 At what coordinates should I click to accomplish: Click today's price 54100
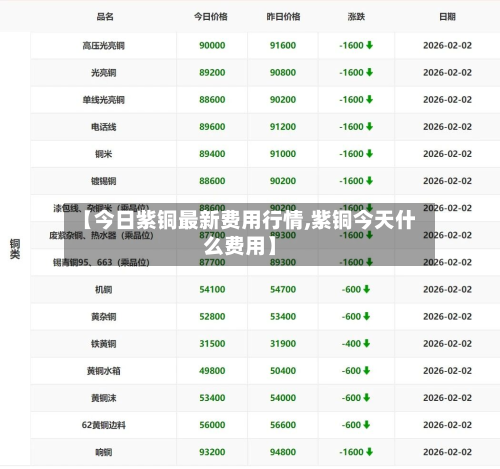pos(212,289)
